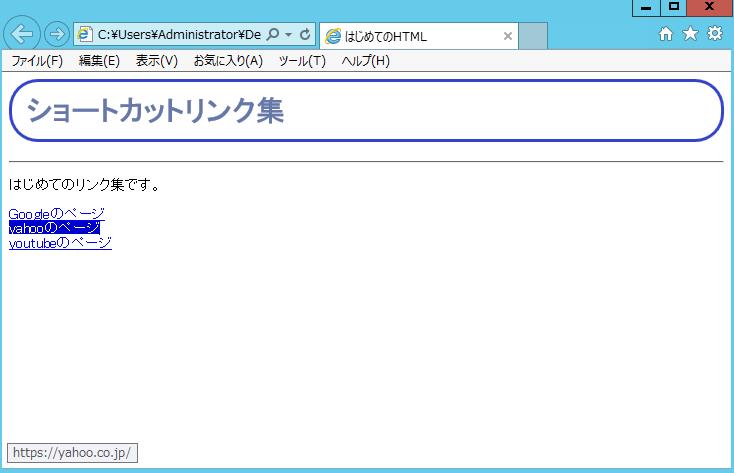Viewport: 734px width, 473px height.
Task: Open the ファイル(F) menu
Action: (37, 61)
